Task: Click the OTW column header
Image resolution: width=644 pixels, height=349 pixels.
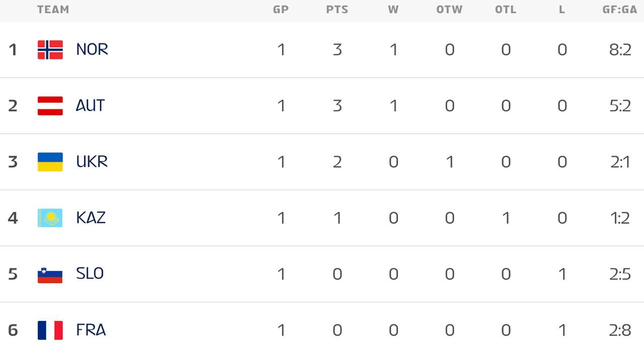Action: click(x=449, y=10)
